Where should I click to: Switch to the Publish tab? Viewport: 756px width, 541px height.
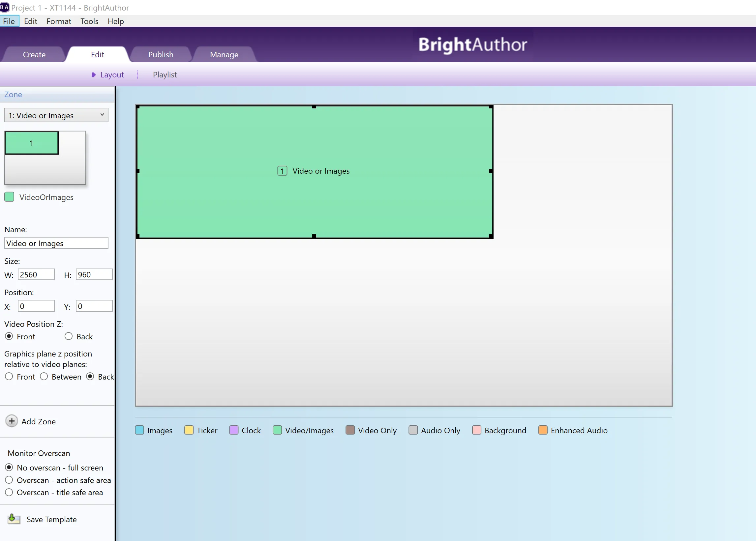pos(161,54)
